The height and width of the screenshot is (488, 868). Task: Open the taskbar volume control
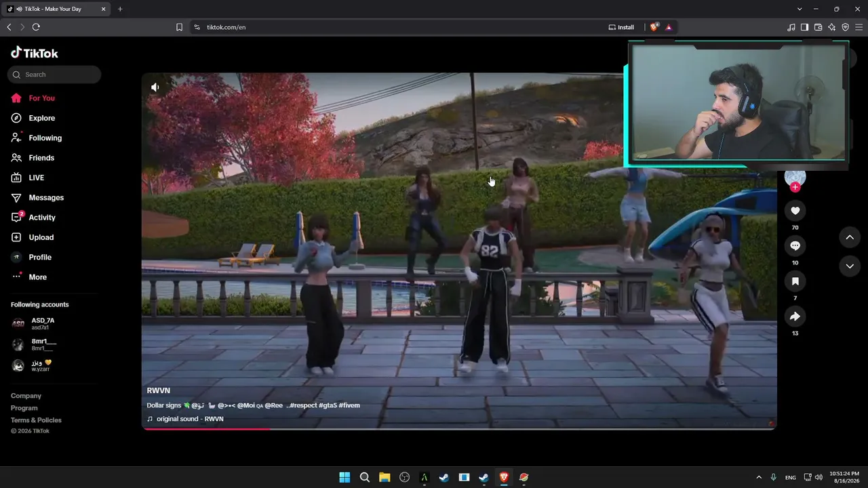point(818,477)
